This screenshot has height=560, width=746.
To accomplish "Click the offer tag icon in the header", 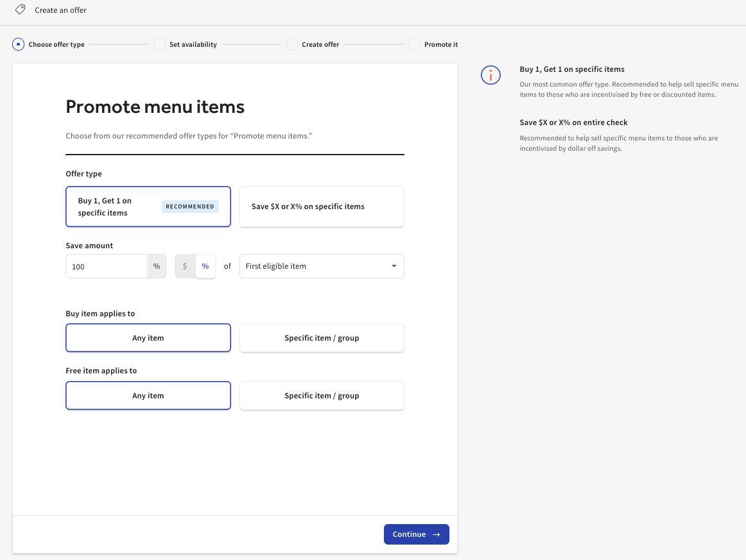I will (19, 10).
